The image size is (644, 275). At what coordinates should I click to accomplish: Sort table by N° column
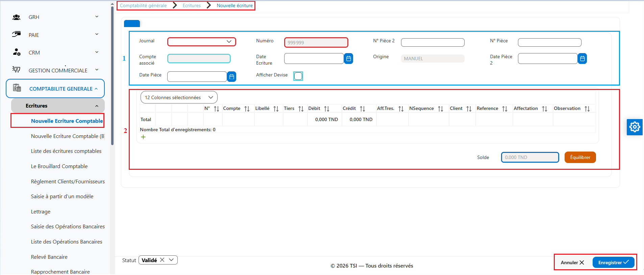(x=217, y=109)
